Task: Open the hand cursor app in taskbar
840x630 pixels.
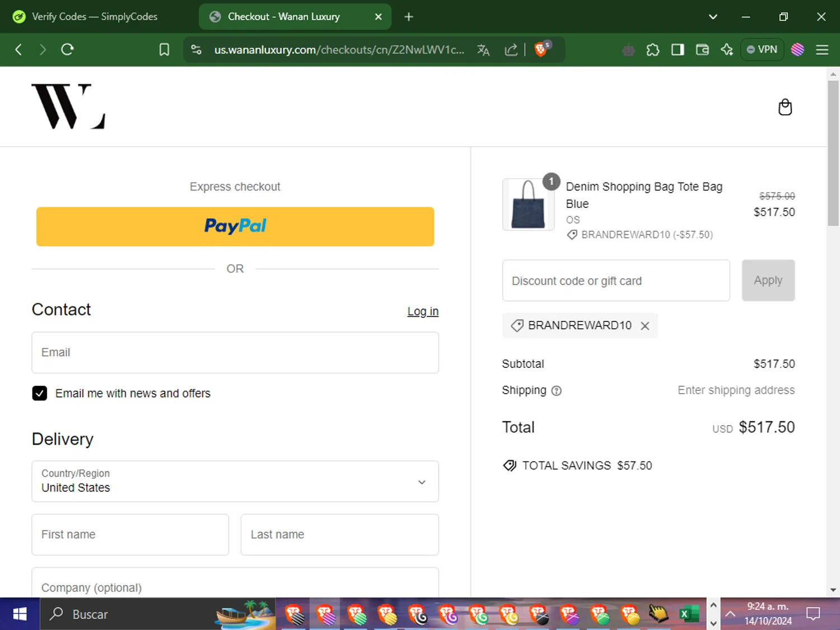Action: [x=658, y=614]
